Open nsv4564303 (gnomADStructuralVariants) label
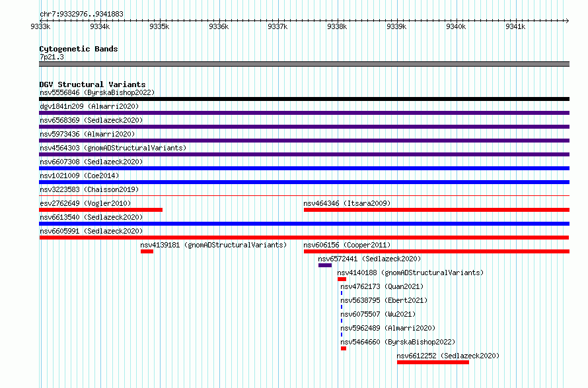Viewport: 588px width, 388px height. click(x=113, y=148)
